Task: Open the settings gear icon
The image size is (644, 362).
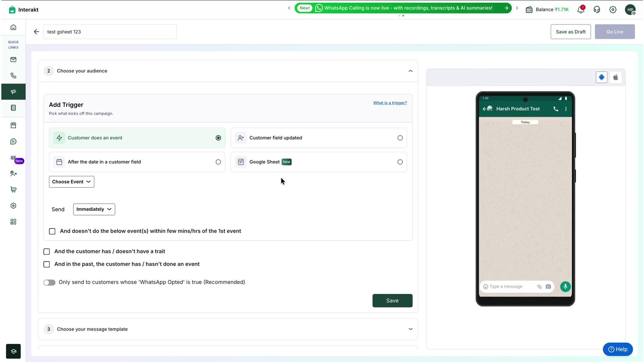Action: pyautogui.click(x=613, y=10)
